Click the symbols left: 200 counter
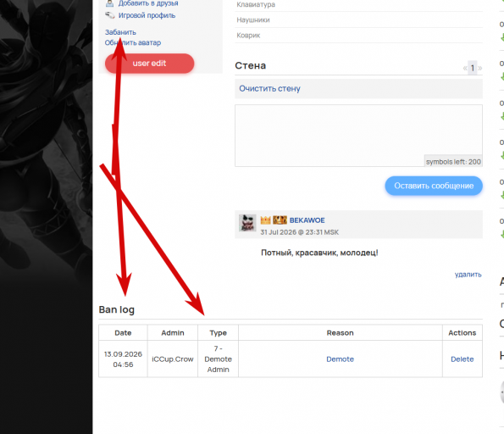The image size is (504, 434). tap(453, 162)
